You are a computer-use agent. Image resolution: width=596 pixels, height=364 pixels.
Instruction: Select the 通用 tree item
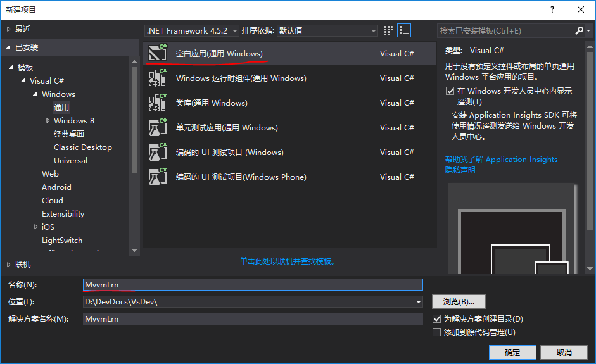pos(61,107)
